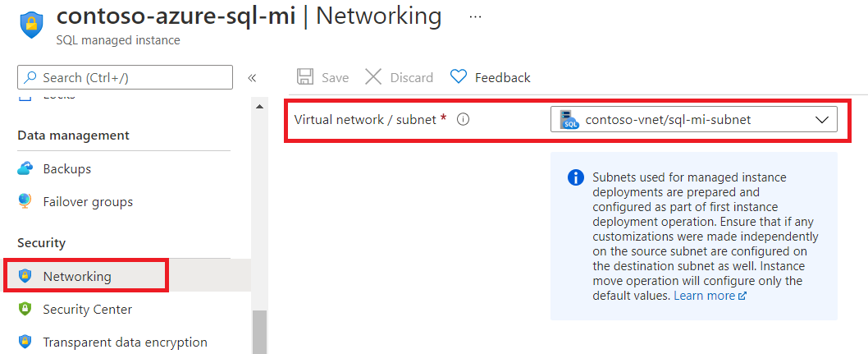Click the Transparent data encryption icon
The width and height of the screenshot is (868, 354).
25,343
